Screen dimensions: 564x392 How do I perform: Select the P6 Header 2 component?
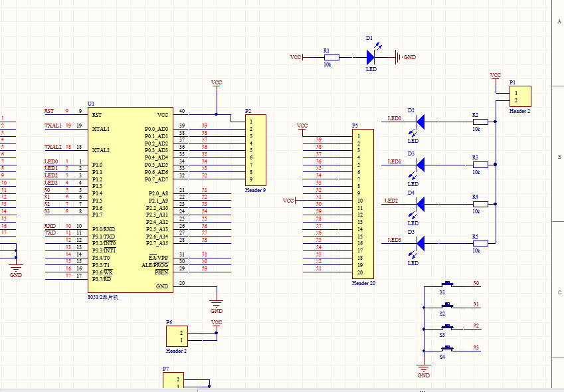[x=177, y=336]
